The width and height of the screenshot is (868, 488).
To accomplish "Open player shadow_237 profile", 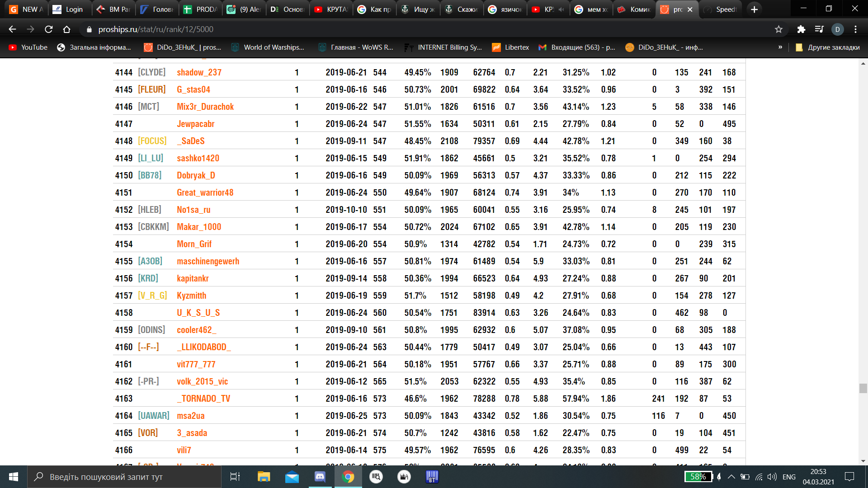I will coord(199,72).
